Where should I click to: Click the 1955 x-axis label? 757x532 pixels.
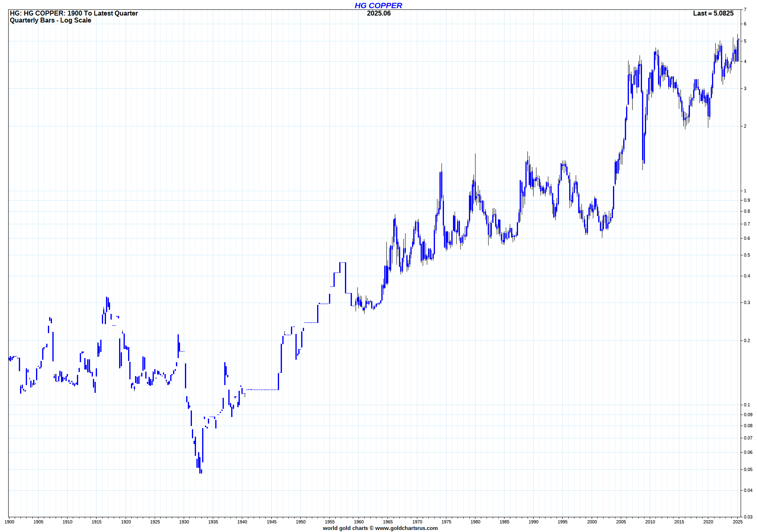pyautogui.click(x=330, y=522)
